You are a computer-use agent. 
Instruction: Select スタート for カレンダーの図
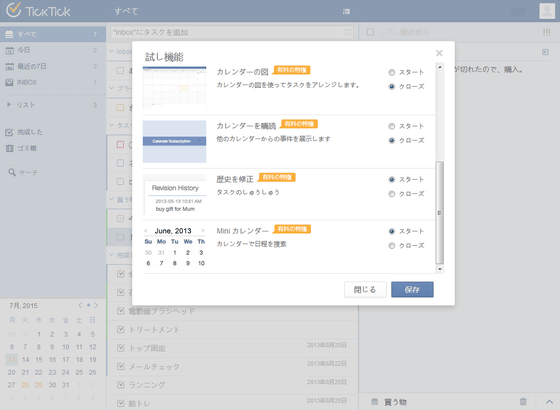(392, 72)
